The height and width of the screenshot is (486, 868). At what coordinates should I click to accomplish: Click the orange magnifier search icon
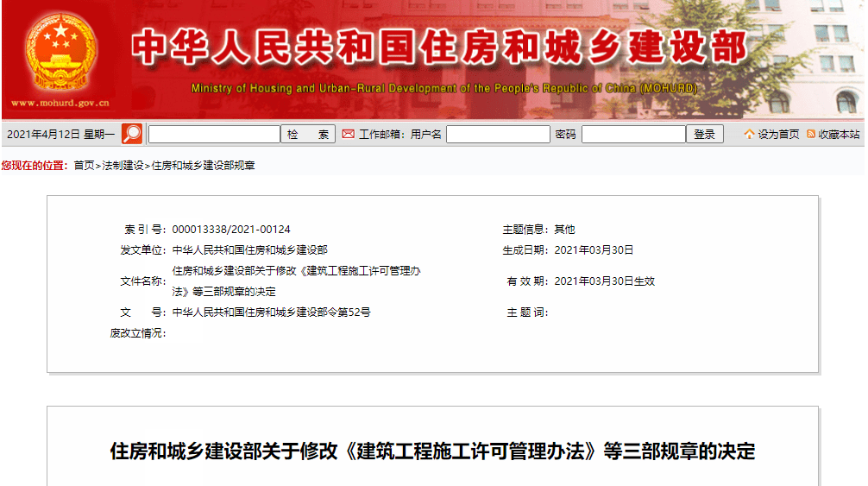[132, 134]
